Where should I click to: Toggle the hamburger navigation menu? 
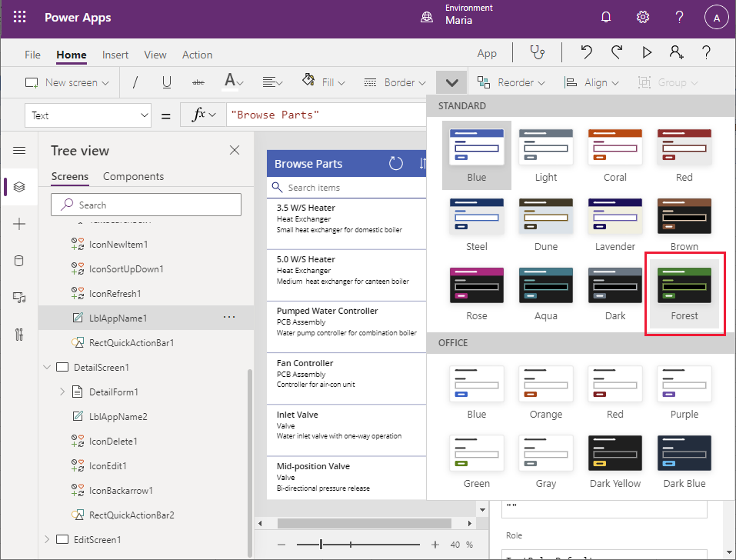coord(19,150)
